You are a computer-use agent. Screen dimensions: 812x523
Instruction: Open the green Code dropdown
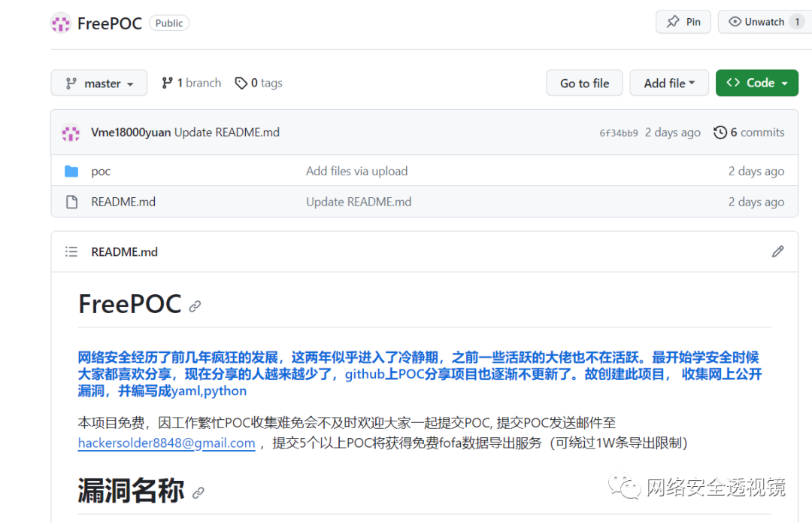(x=756, y=83)
